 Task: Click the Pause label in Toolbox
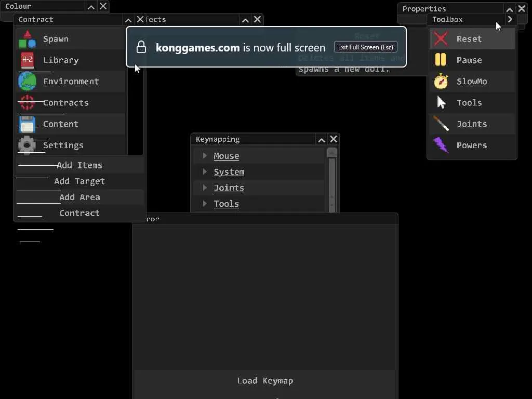469,60
